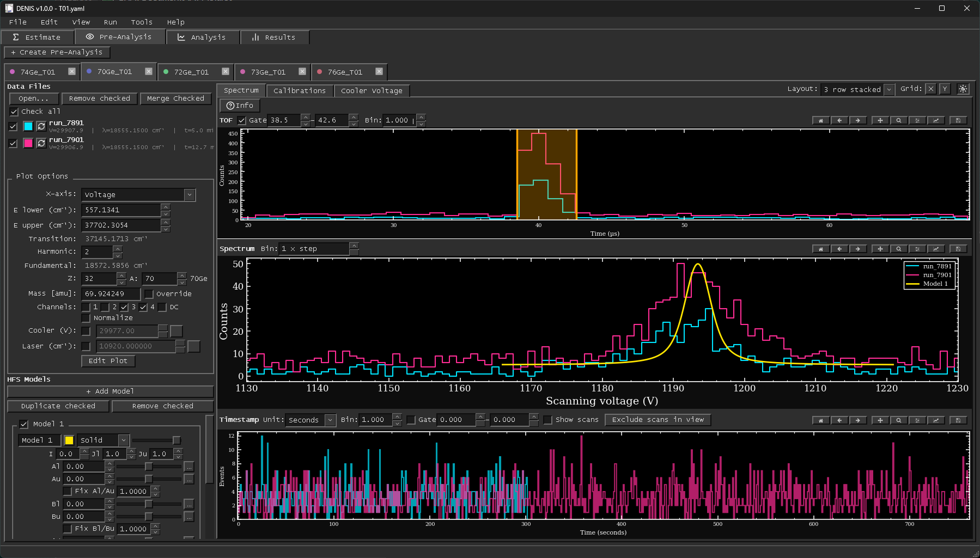Open subplot configuration in TOF plot toolbar

point(917,120)
